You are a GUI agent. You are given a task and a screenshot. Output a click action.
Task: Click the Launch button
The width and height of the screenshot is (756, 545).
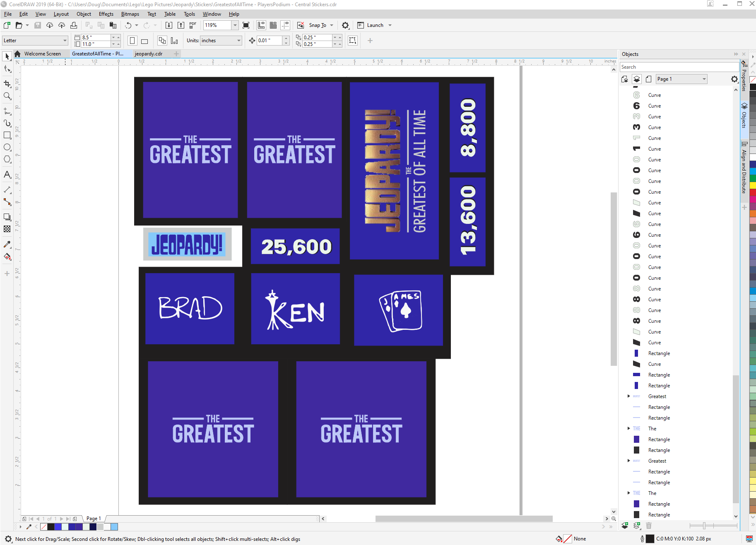coord(371,25)
